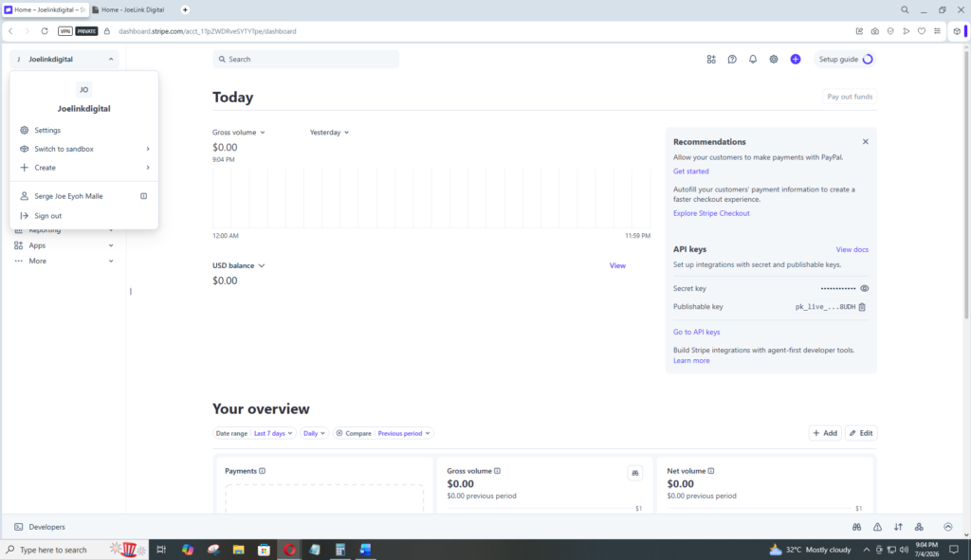Click the Get started PayPal link
The image size is (971, 560).
(691, 172)
